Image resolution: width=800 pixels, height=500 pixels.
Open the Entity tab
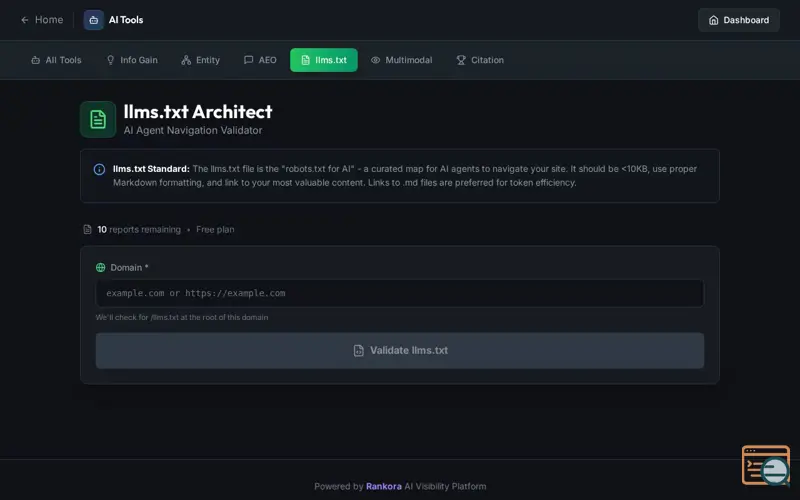pyautogui.click(x=201, y=60)
